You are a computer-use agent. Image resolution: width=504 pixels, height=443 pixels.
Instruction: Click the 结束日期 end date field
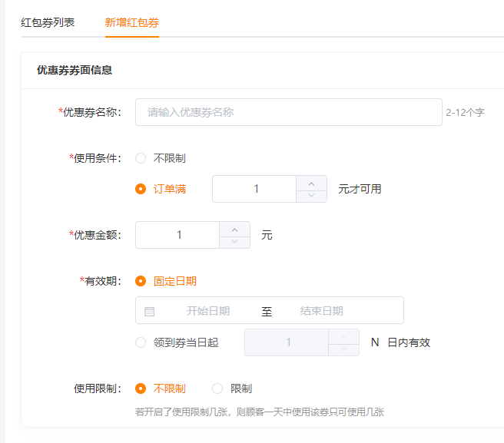pyautogui.click(x=321, y=311)
